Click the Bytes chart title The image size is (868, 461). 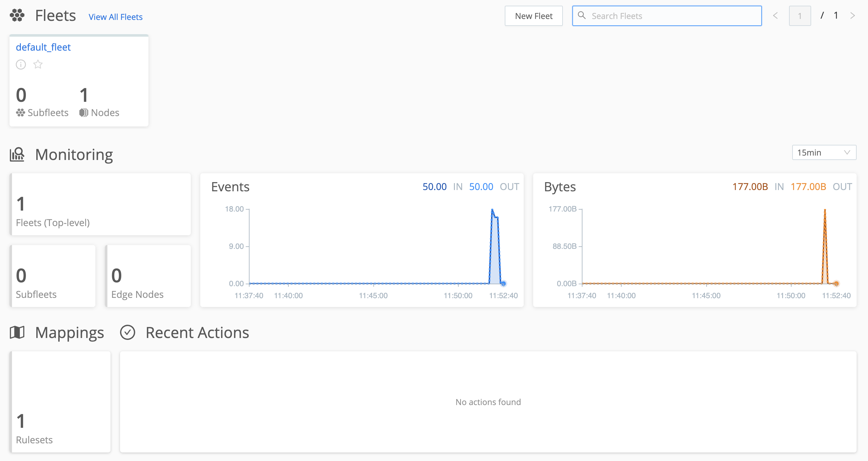tap(560, 187)
